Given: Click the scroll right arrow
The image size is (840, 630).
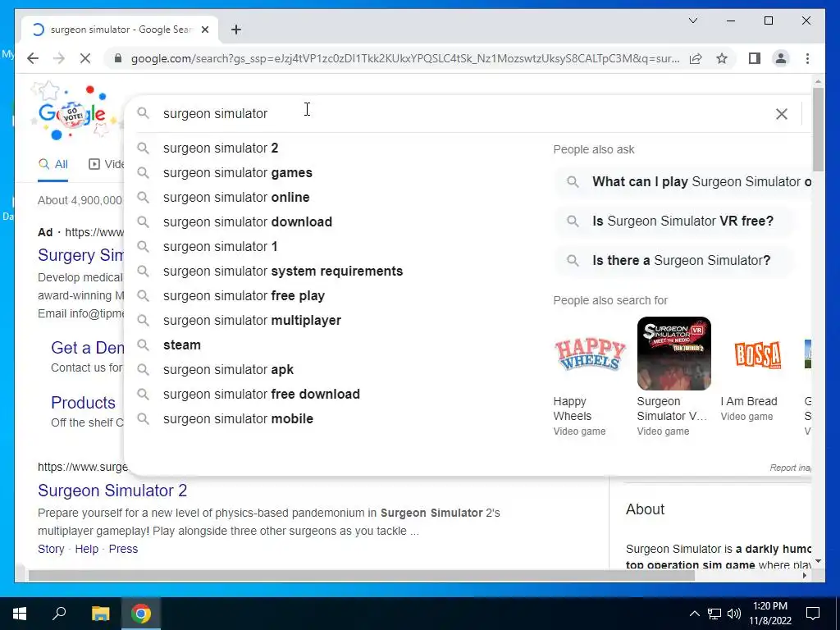Looking at the screenshot, I should (805, 576).
